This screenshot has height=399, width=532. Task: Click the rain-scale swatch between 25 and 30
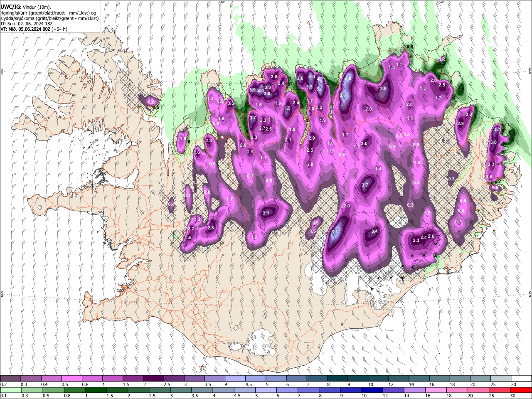[x=500, y=390]
